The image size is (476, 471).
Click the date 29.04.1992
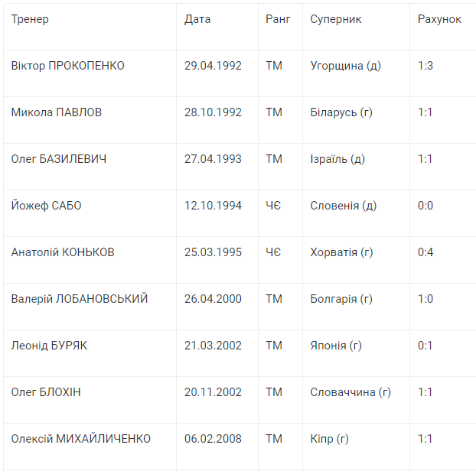213,66
